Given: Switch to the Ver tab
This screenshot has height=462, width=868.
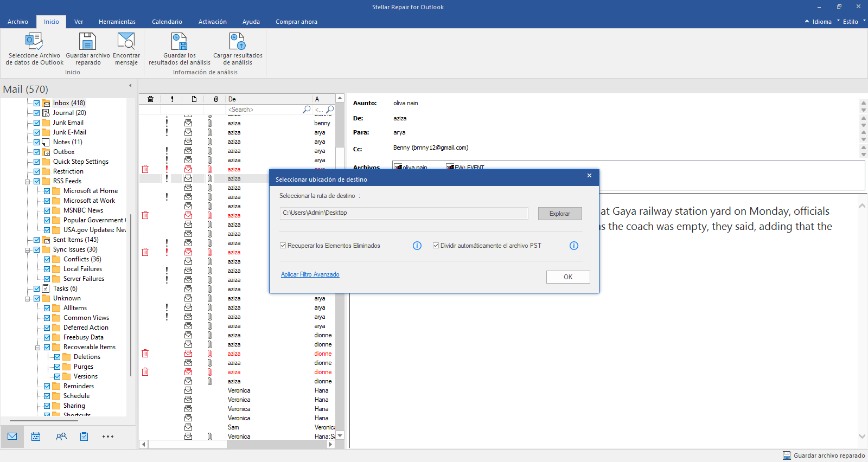Looking at the screenshot, I should point(79,22).
